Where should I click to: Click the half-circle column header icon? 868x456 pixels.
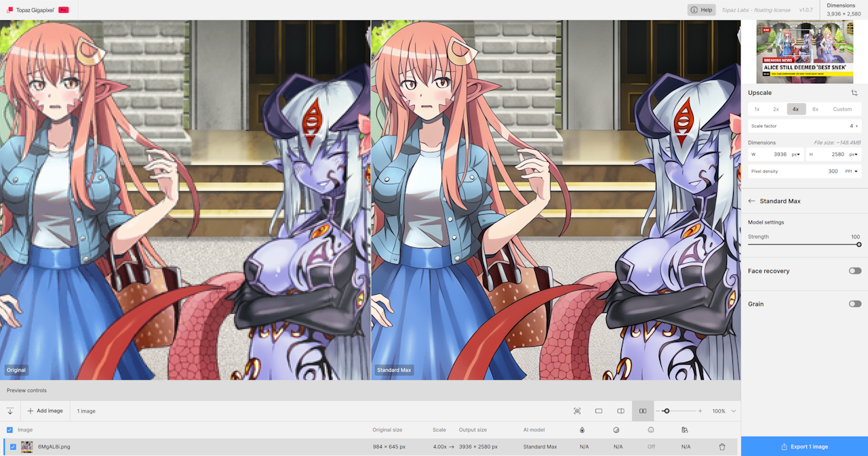pos(616,430)
